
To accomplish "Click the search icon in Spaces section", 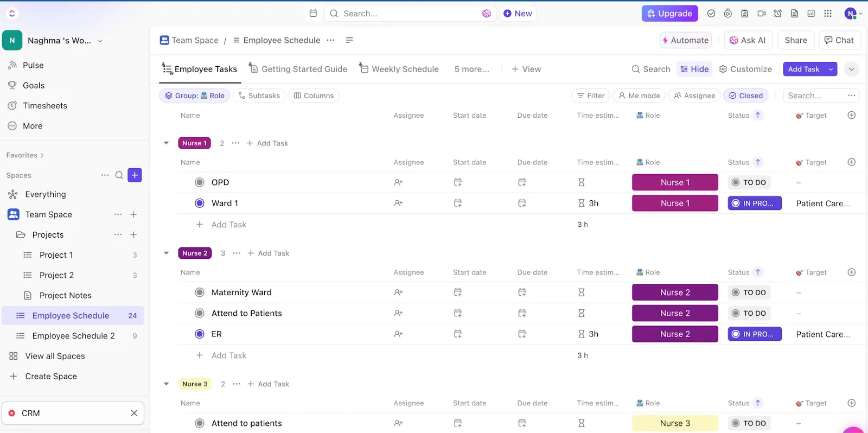I will (119, 175).
